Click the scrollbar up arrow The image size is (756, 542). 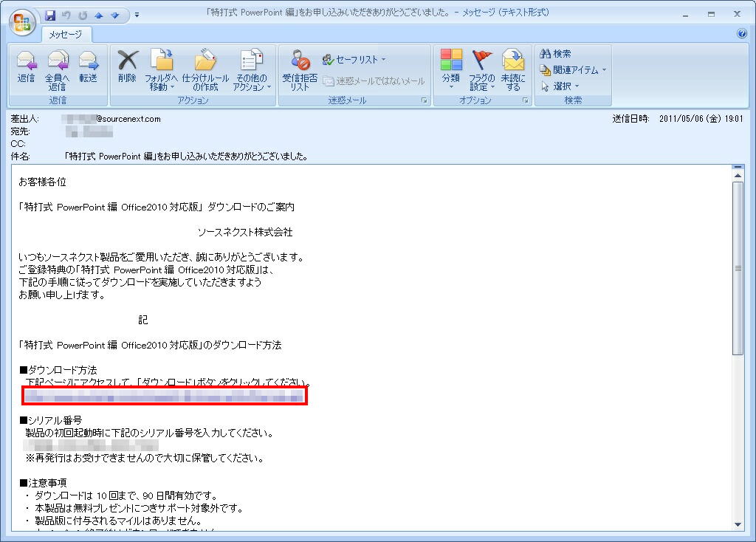tap(738, 176)
